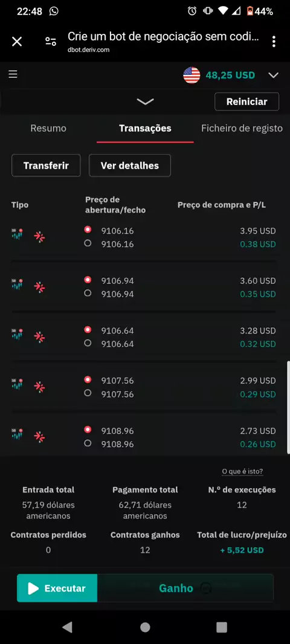Tap the US flag account icon
The height and width of the screenshot is (644, 290).
tap(192, 75)
